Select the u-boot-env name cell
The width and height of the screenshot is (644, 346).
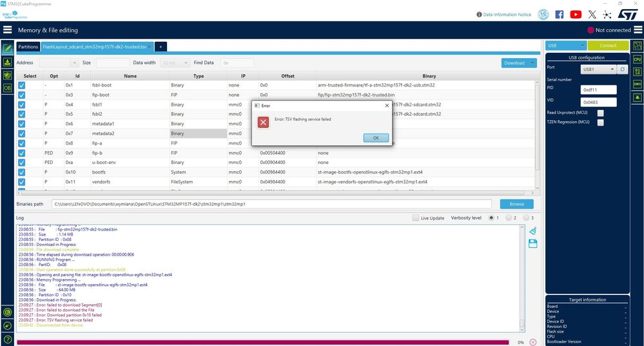point(130,163)
